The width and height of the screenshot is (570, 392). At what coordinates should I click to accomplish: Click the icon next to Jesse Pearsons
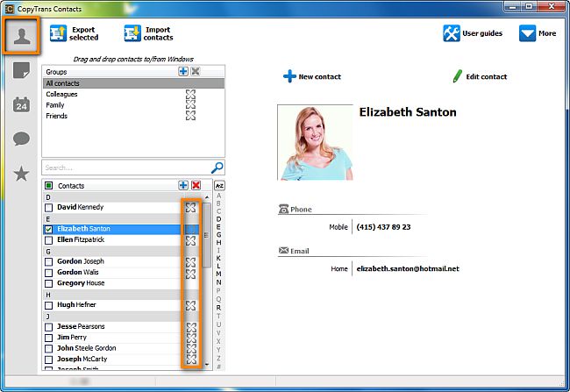click(191, 327)
